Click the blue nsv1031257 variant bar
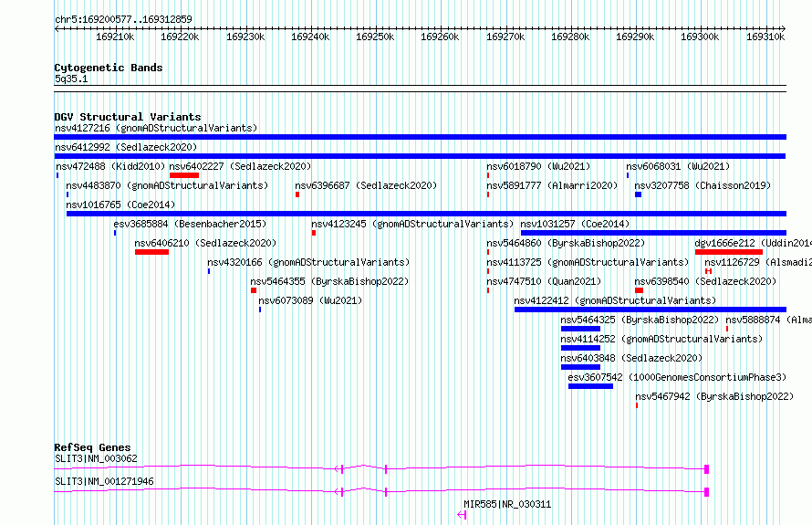Viewport: 812px width, 525px height. (x=653, y=233)
